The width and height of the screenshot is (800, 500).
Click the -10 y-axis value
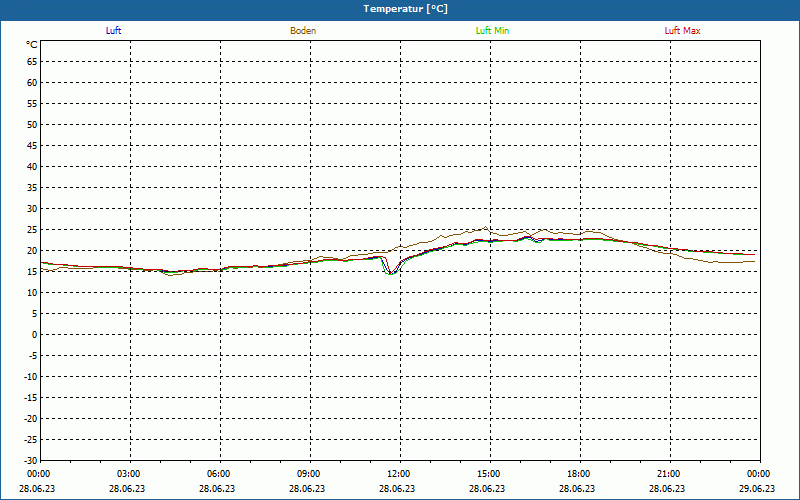(x=30, y=377)
